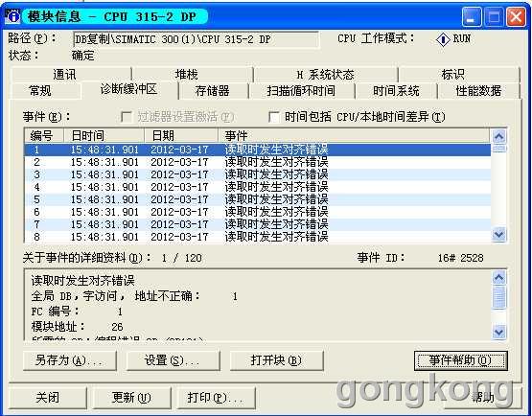The width and height of the screenshot is (532, 416).
Task: Click event list scroll up arrow
Action: [498, 137]
